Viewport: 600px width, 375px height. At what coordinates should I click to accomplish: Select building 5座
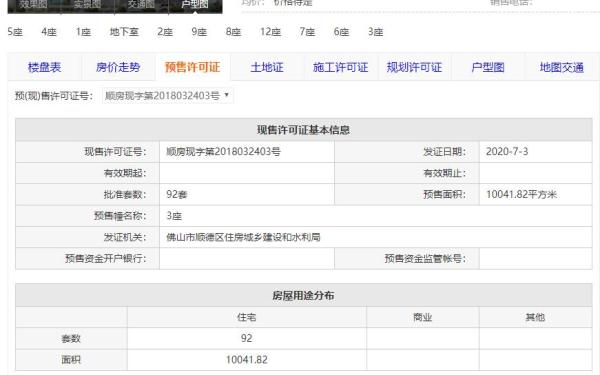15,32
